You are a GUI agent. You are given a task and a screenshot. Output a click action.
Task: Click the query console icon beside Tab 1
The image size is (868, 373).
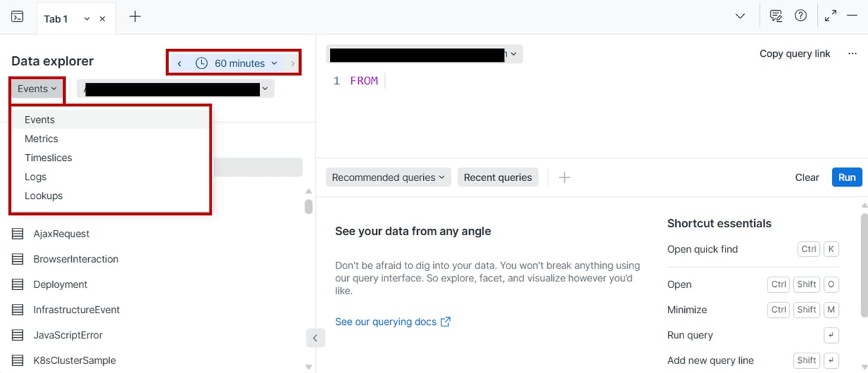pyautogui.click(x=18, y=17)
